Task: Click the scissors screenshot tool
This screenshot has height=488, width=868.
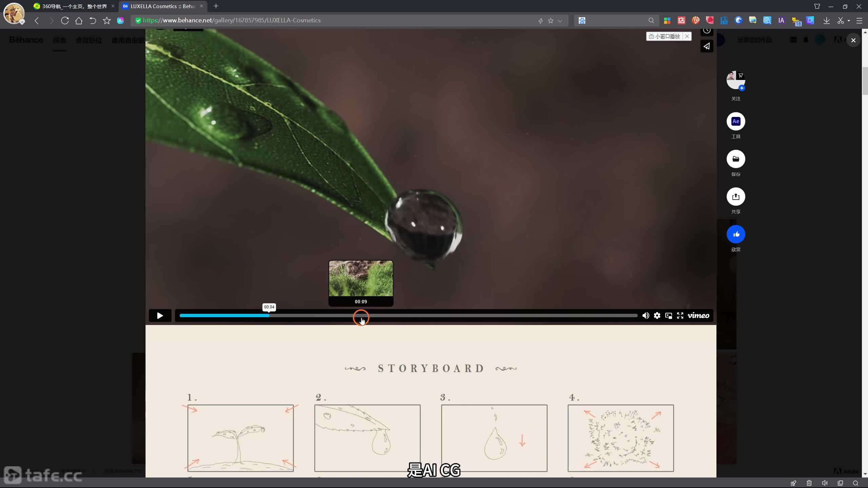Action: (841, 21)
